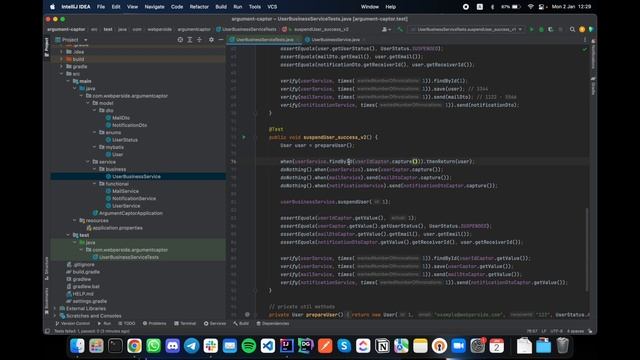Open the code-with-me user icon
This screenshot has width=640, height=360.
point(385,29)
